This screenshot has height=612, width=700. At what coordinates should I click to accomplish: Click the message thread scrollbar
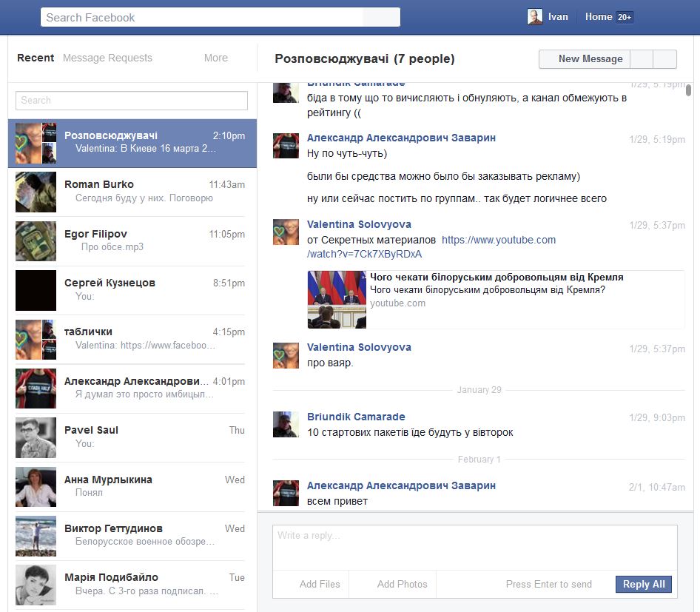[x=688, y=90]
